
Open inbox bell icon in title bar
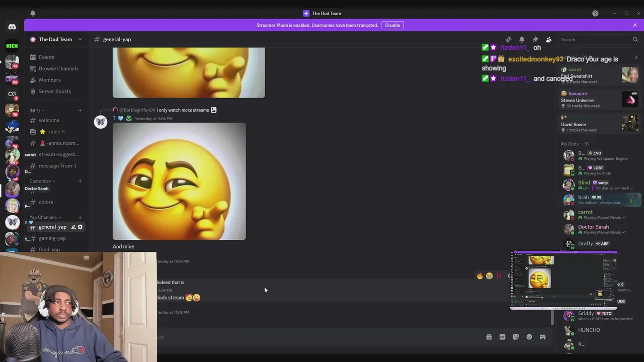click(x=33, y=14)
